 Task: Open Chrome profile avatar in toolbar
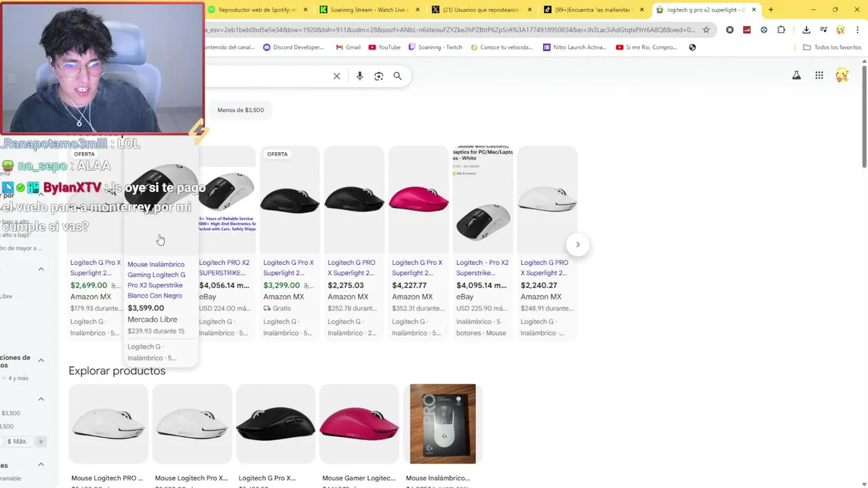coord(840,30)
